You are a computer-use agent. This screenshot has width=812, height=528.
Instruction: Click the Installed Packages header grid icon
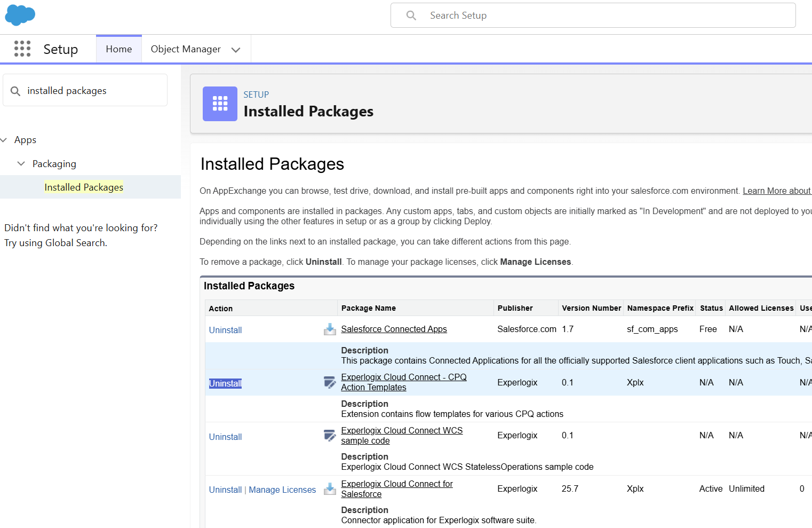[220, 104]
